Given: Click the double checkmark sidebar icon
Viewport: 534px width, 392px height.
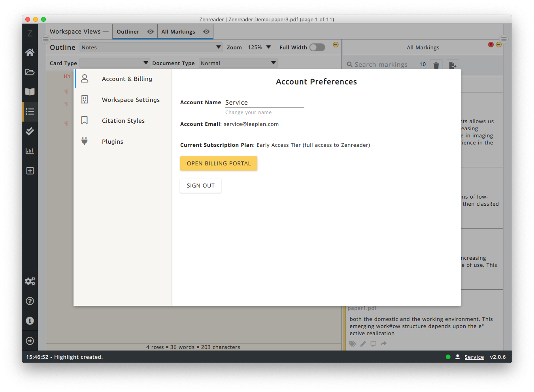Looking at the screenshot, I should pyautogui.click(x=30, y=131).
